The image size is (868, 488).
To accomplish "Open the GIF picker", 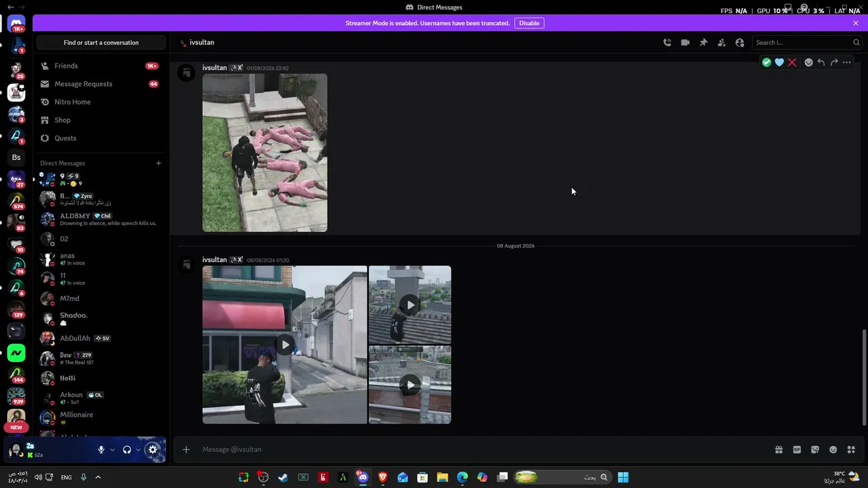I will tap(797, 449).
